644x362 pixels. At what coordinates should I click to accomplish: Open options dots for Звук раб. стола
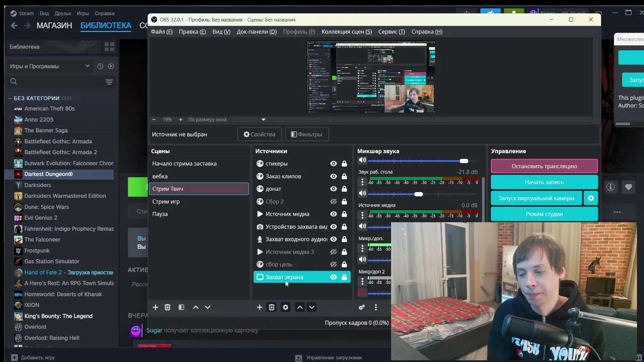362,182
